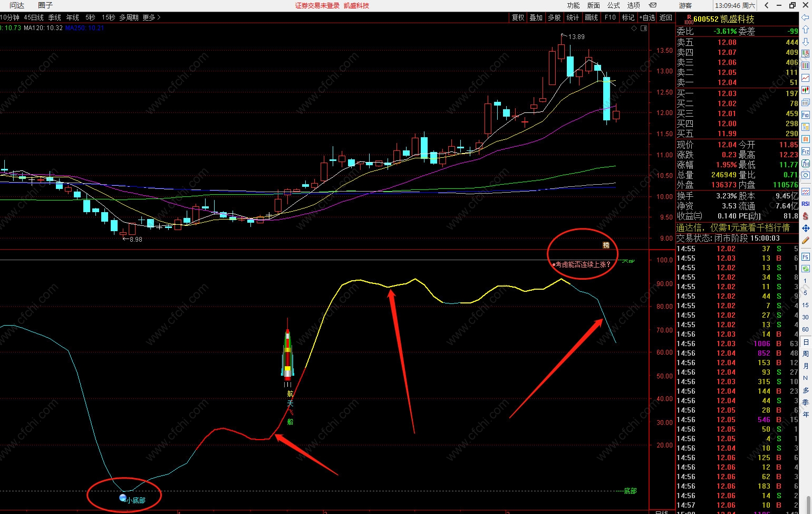Click the back chevron near window controls
812x514 pixels.
click(x=766, y=5)
